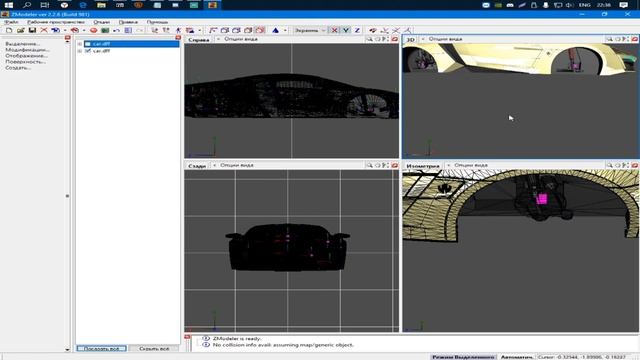Click zoom magnifier icon in Справа viewport
This screenshot has width=640, height=360.
pos(369,39)
